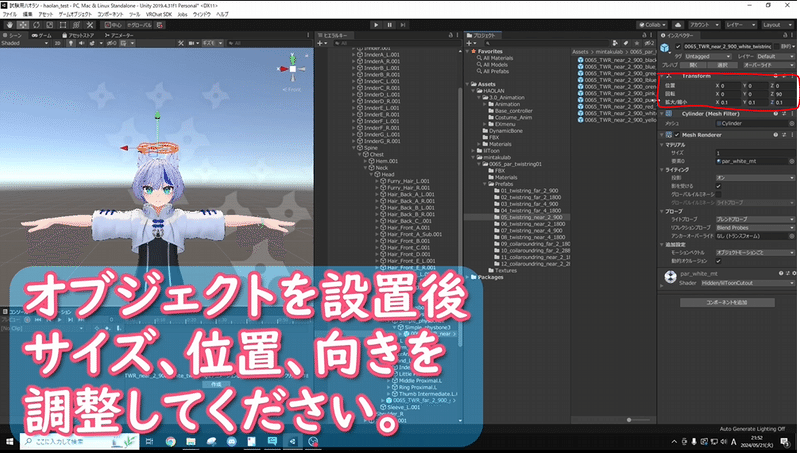This screenshot has height=453, width=800.
Task: Select the Rect tool in the toolbar
Action: pyautogui.click(x=63, y=24)
